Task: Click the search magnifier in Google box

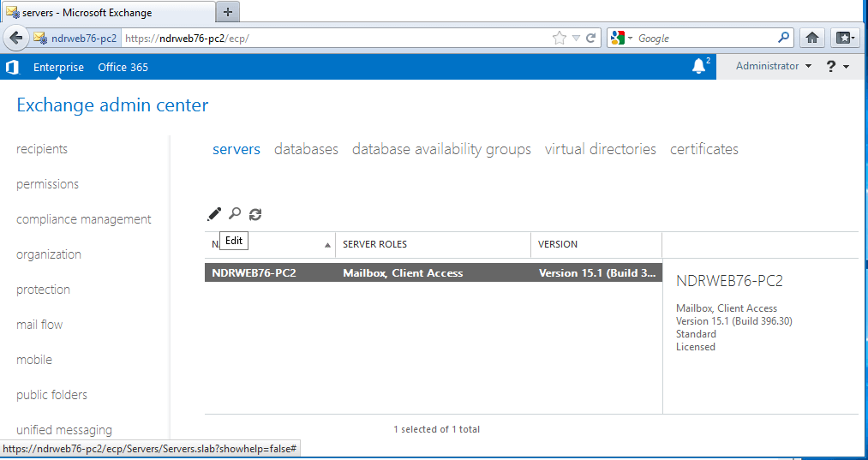Action: (x=783, y=38)
